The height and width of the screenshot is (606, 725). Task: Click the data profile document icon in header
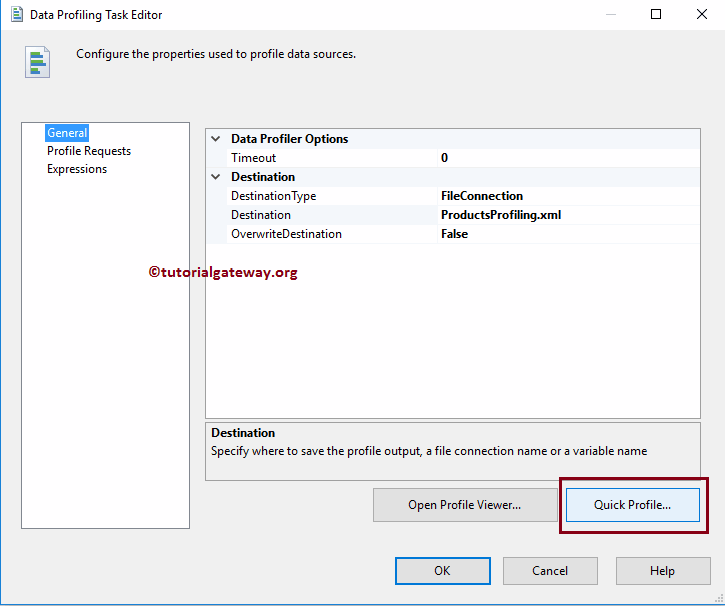coord(37,62)
